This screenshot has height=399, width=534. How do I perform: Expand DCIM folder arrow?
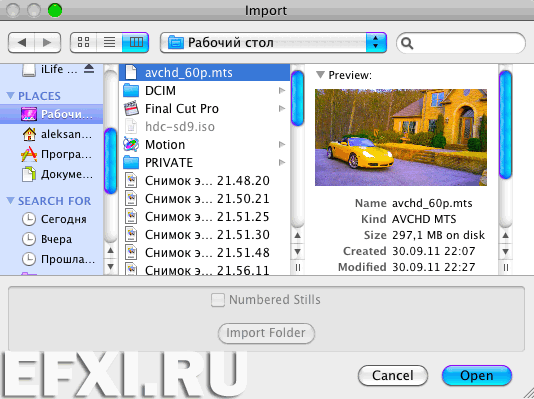(282, 91)
